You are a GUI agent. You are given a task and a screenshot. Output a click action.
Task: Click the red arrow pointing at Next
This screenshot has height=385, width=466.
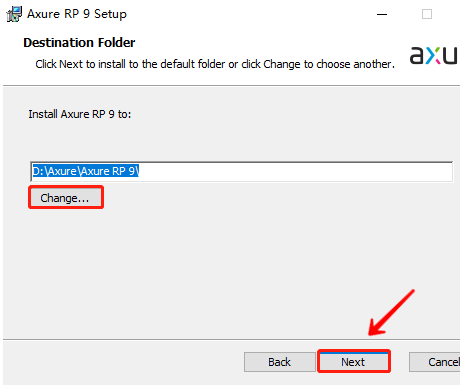tap(391, 312)
